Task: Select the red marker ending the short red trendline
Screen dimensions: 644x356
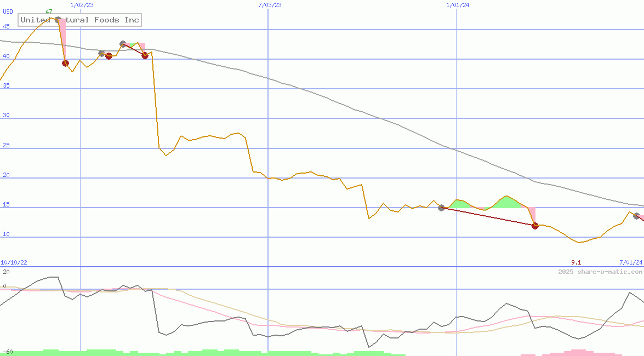Action: coord(145,55)
